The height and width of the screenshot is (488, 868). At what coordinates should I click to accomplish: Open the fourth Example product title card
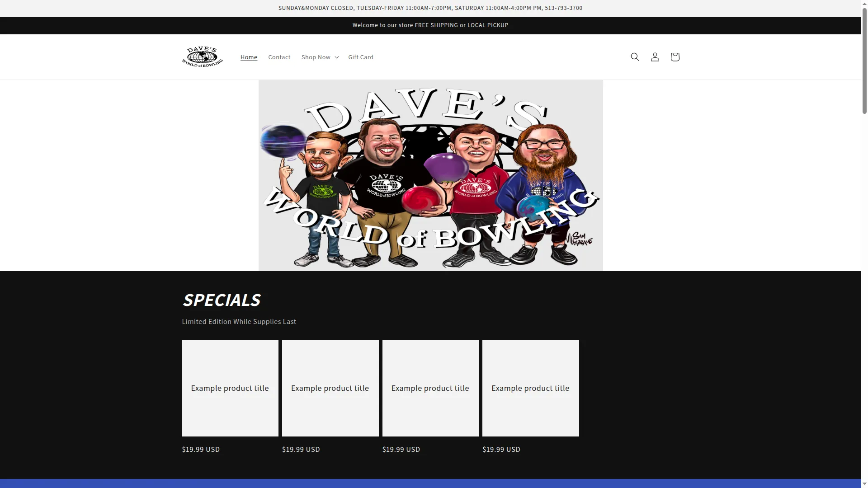530,388
